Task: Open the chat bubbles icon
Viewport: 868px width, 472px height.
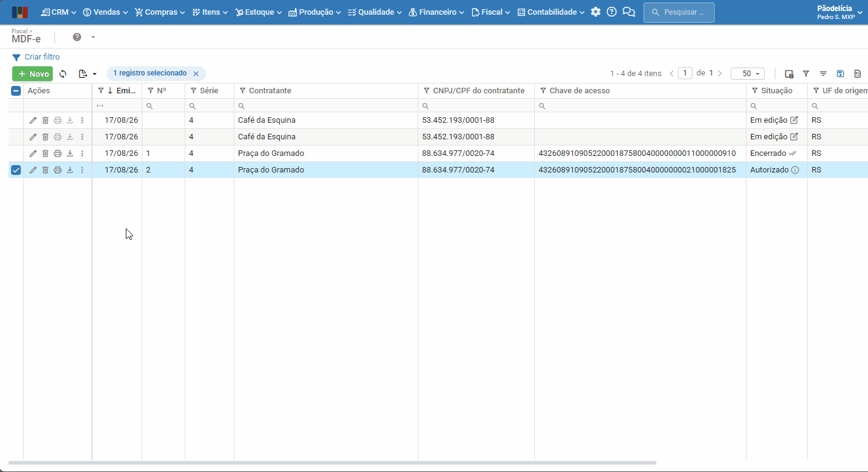Action: point(628,12)
